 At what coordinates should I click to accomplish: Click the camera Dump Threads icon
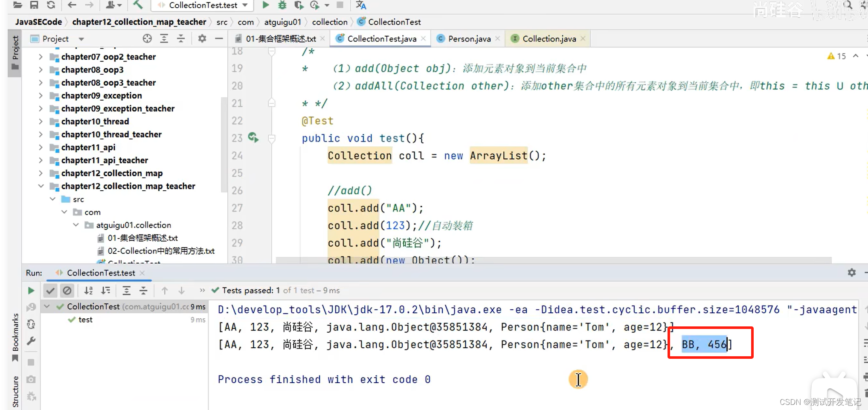point(31,379)
